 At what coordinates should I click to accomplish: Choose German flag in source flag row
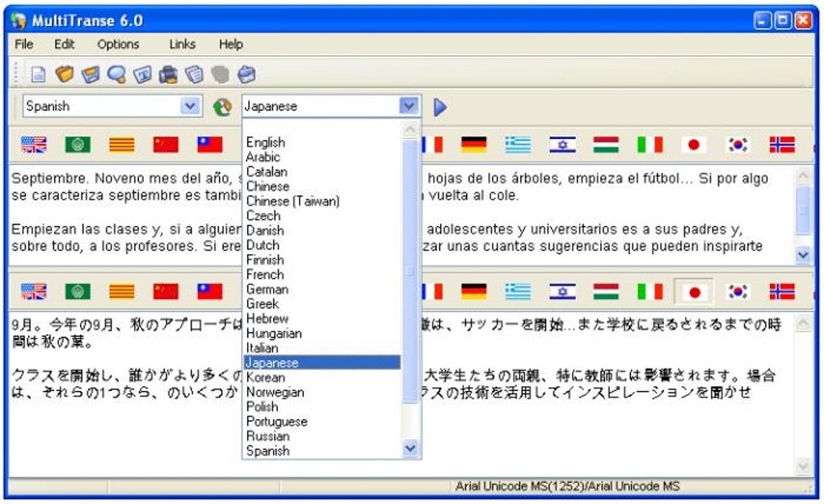click(474, 144)
